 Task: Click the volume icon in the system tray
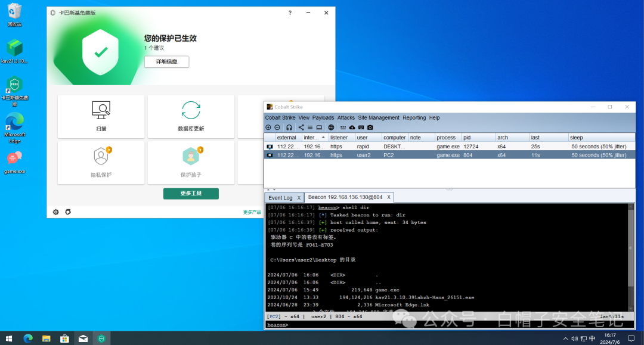pyautogui.click(x=575, y=338)
